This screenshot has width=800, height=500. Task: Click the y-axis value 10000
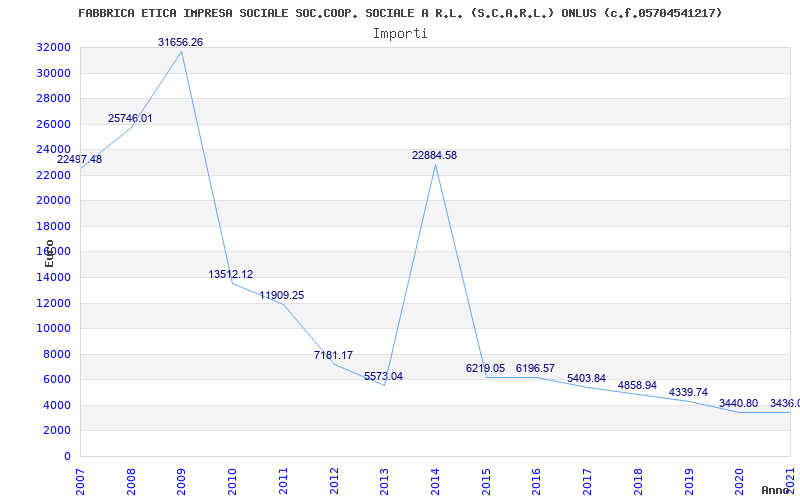click(53, 329)
